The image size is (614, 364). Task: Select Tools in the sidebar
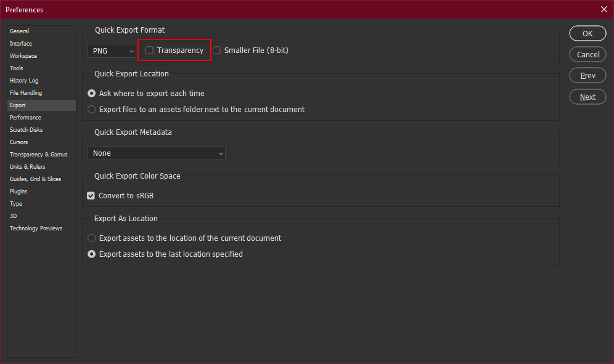[x=41, y=68]
